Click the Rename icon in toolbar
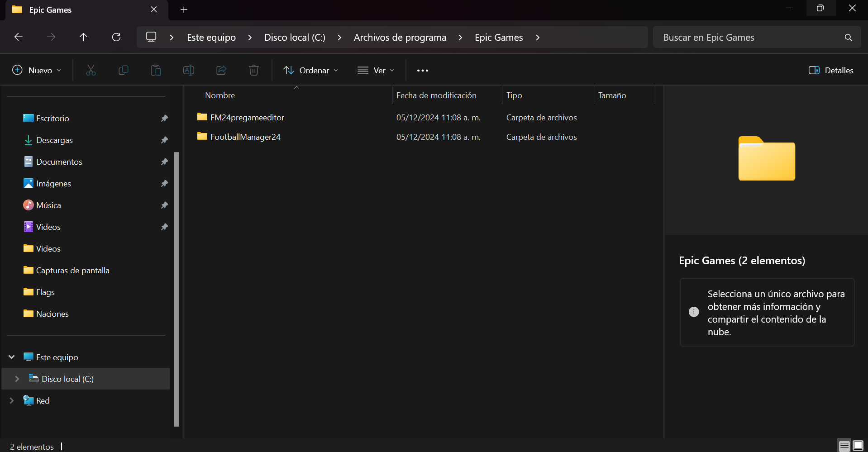Image resolution: width=868 pixels, height=452 pixels. [189, 70]
